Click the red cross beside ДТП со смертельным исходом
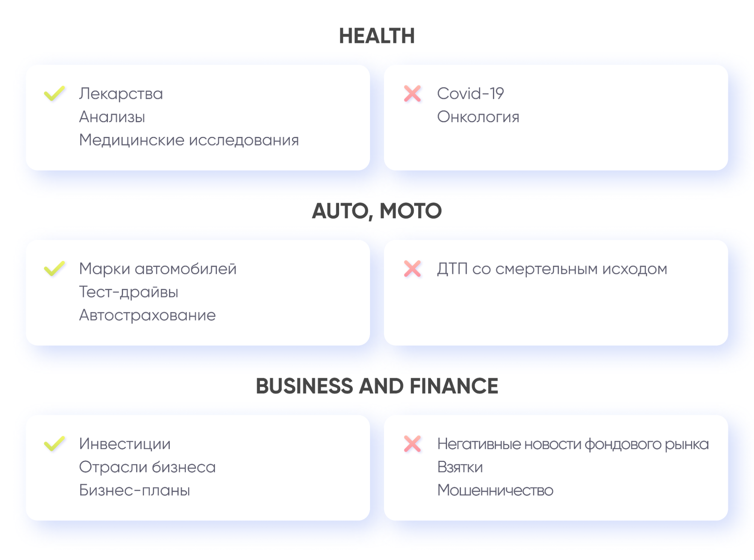 [x=412, y=268]
